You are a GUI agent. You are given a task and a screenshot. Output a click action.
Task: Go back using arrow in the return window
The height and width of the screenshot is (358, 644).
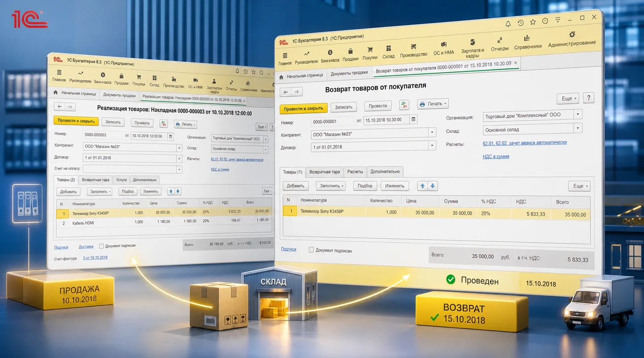(x=285, y=92)
